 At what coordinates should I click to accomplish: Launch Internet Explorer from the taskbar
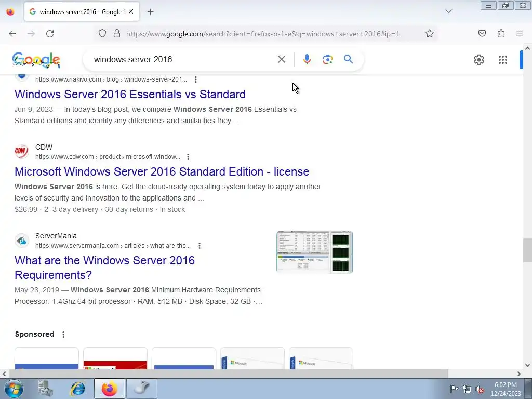tap(77, 389)
